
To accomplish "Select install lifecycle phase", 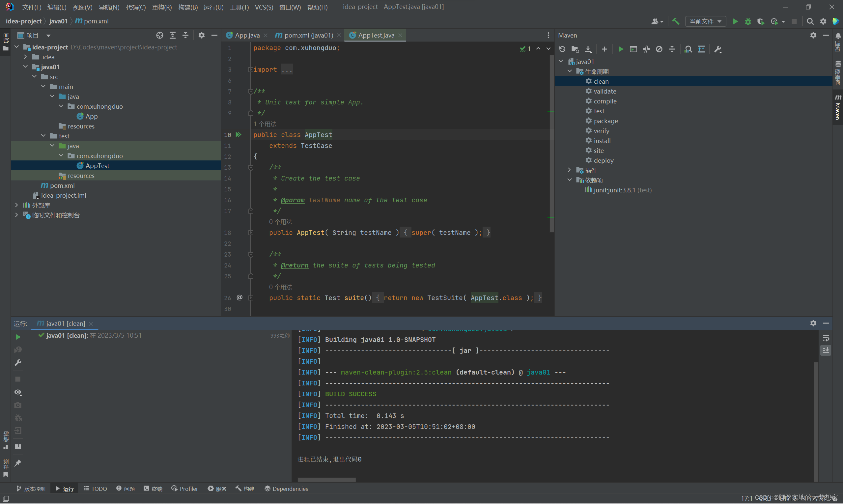I will (x=602, y=141).
